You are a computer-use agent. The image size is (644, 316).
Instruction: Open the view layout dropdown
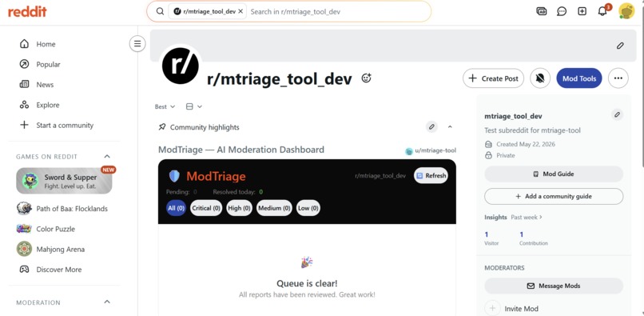pos(194,106)
